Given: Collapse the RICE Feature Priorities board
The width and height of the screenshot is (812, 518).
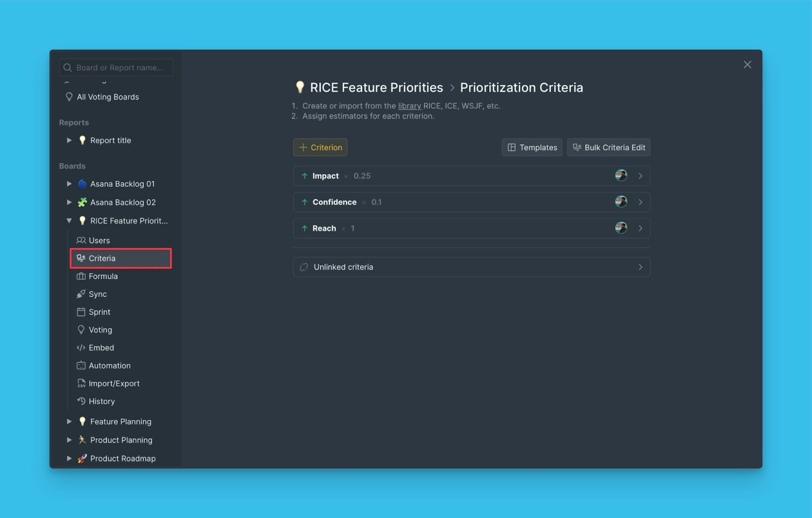Looking at the screenshot, I should [69, 221].
